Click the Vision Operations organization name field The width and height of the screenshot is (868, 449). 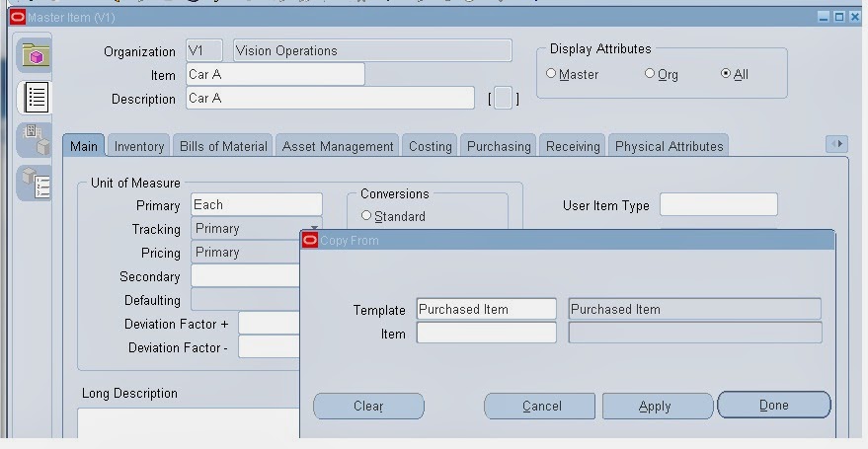coord(372,50)
